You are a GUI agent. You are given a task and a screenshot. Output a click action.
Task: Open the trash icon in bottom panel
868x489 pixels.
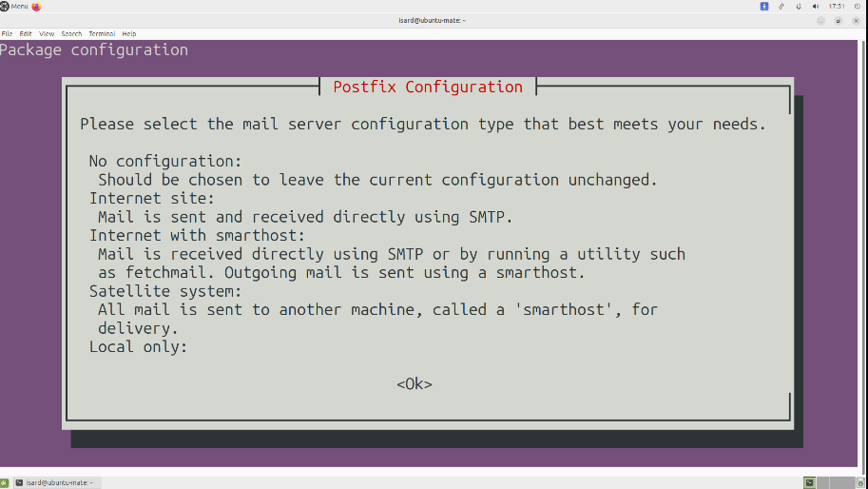860,483
